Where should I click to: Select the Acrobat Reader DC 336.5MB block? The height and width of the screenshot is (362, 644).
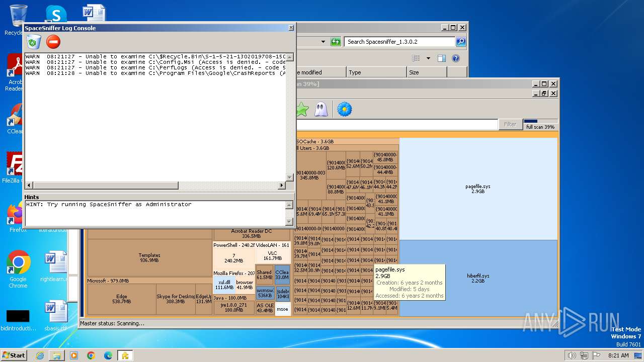pos(252,234)
